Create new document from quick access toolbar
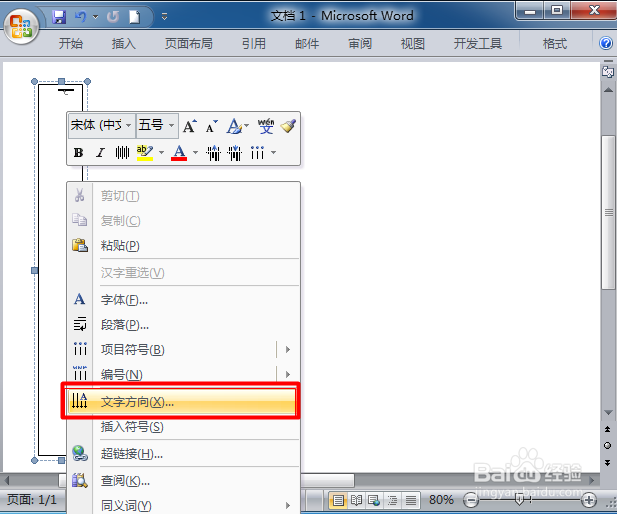The height and width of the screenshot is (514, 617). [x=135, y=17]
